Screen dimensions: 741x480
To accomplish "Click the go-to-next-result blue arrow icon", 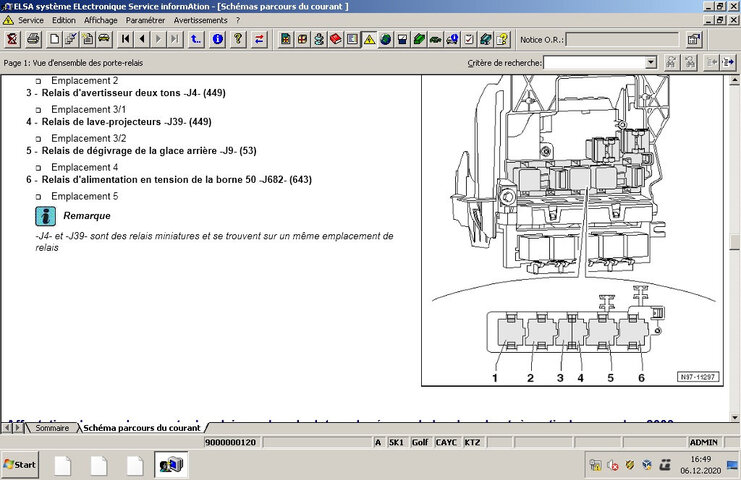I will click(728, 62).
